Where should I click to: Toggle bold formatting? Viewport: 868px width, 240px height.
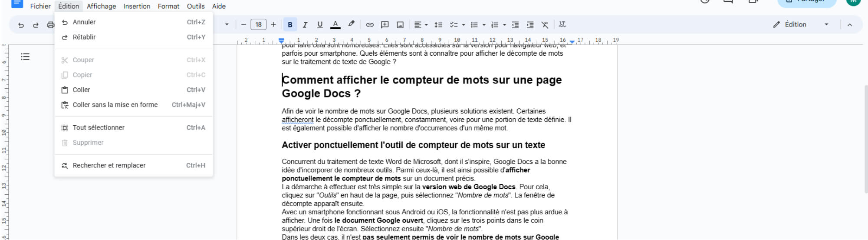tap(290, 25)
